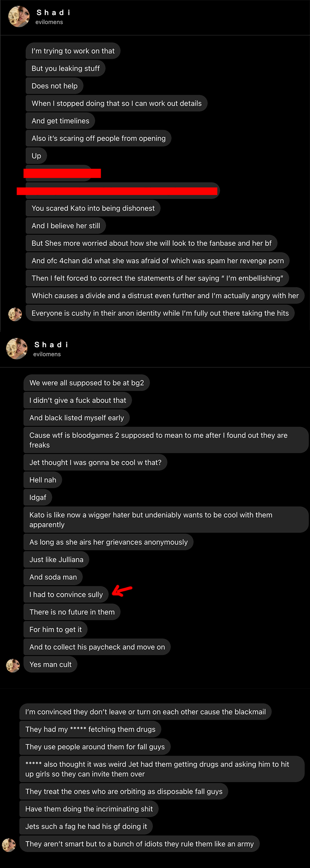The width and height of the screenshot is (310, 868).
Task: Select 'You scared Kato into being dishonest'
Action: coord(93,208)
